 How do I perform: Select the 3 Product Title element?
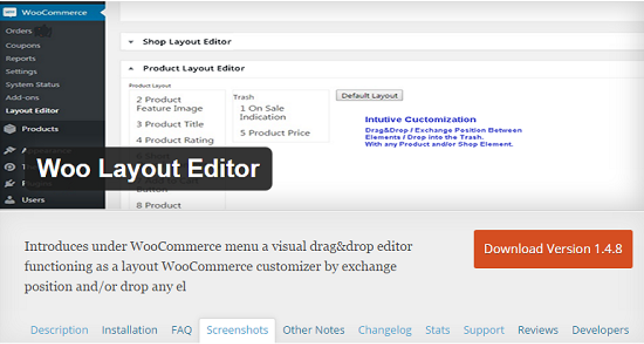click(x=170, y=124)
